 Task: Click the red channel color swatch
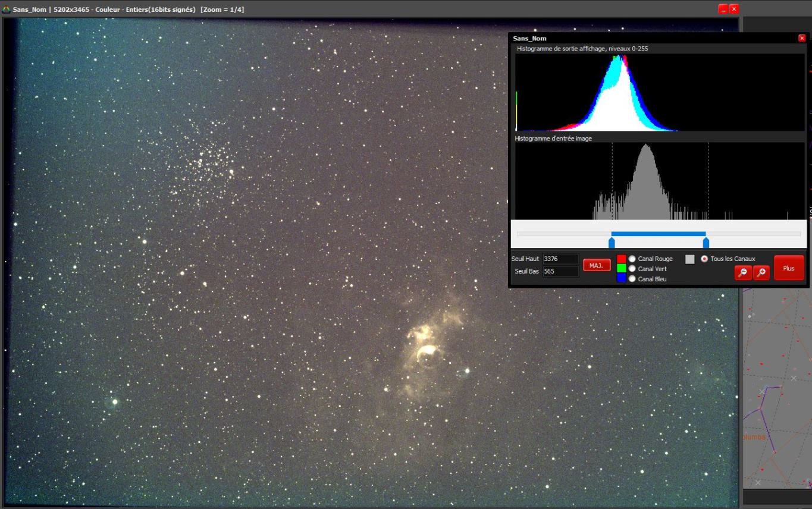(x=621, y=259)
